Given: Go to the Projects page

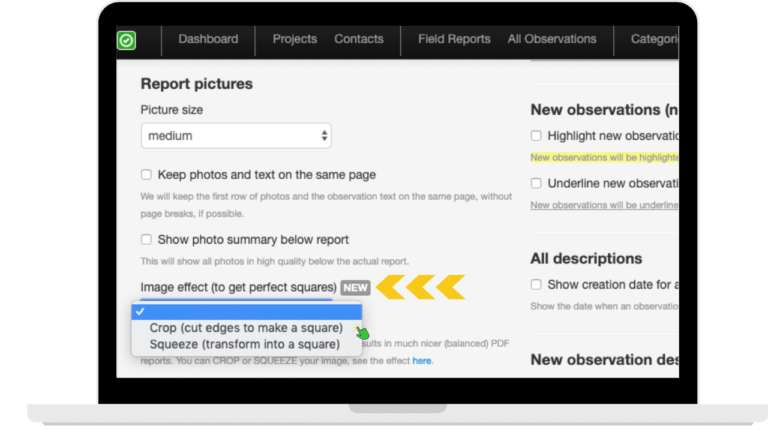Looking at the screenshot, I should tap(295, 39).
